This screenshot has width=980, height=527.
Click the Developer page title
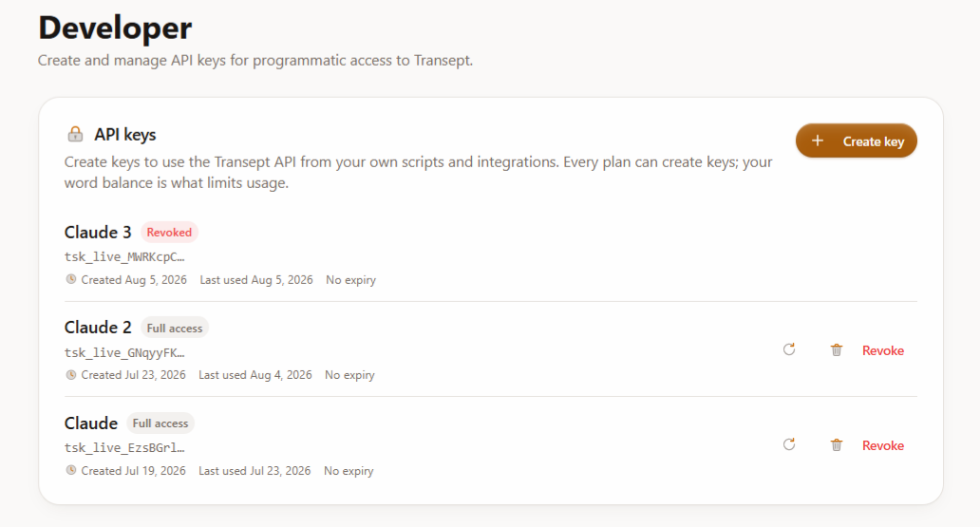tap(115, 28)
